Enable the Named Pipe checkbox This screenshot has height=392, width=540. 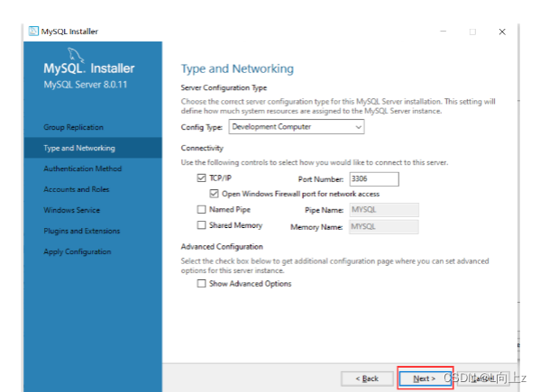[201, 209]
